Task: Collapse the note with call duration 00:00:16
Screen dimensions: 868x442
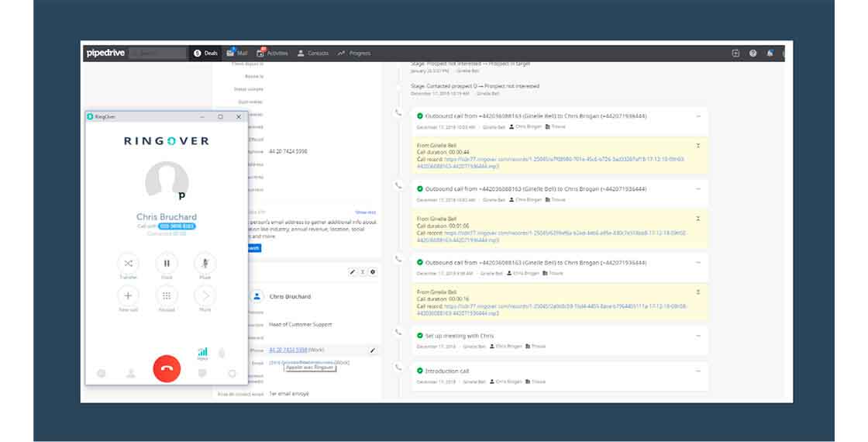Action: (698, 292)
